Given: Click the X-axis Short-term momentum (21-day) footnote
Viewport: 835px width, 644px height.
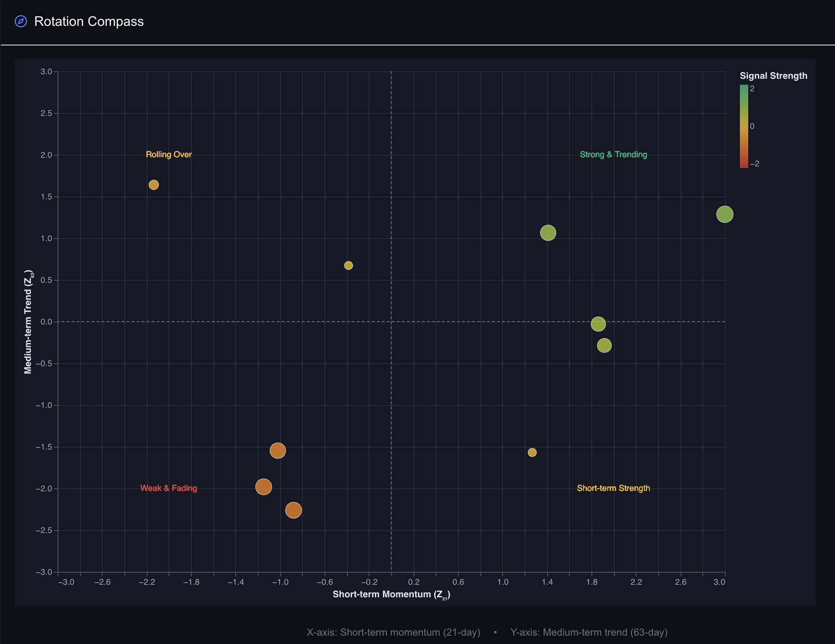Looking at the screenshot, I should [x=394, y=632].
